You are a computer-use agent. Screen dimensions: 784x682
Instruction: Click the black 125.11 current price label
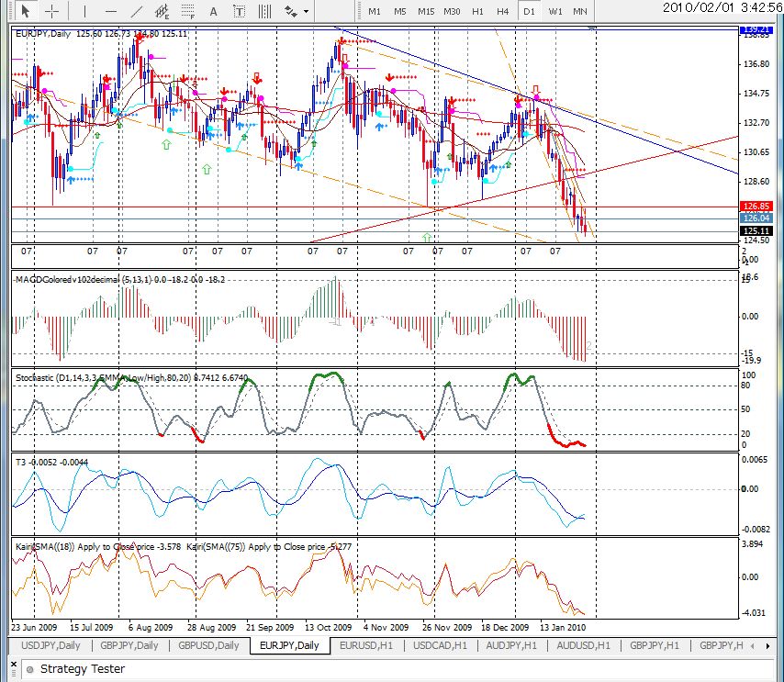tap(756, 231)
